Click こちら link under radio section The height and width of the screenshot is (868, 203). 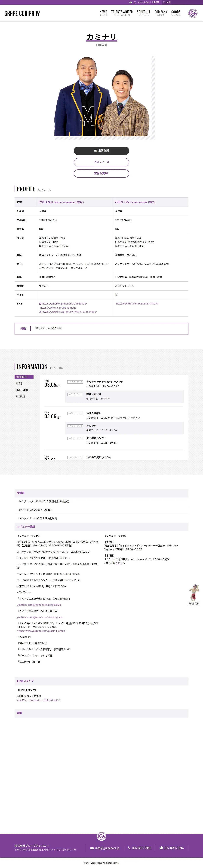point(119,563)
